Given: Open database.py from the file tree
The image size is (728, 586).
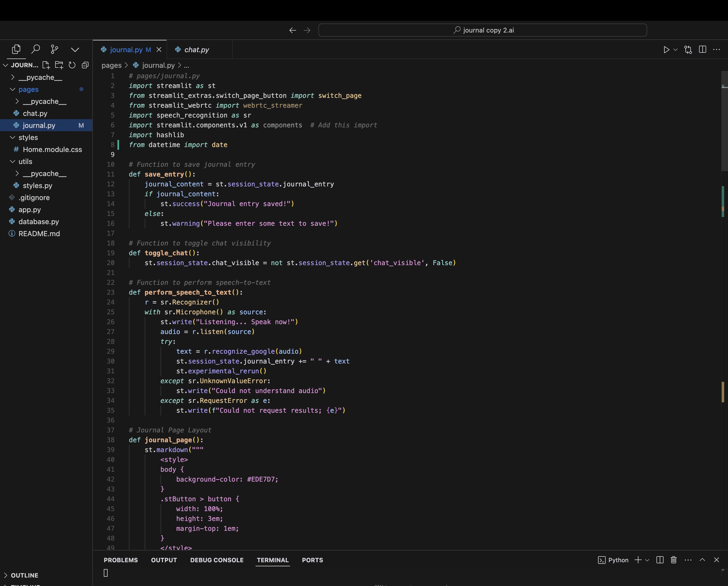Looking at the screenshot, I should pos(39,222).
